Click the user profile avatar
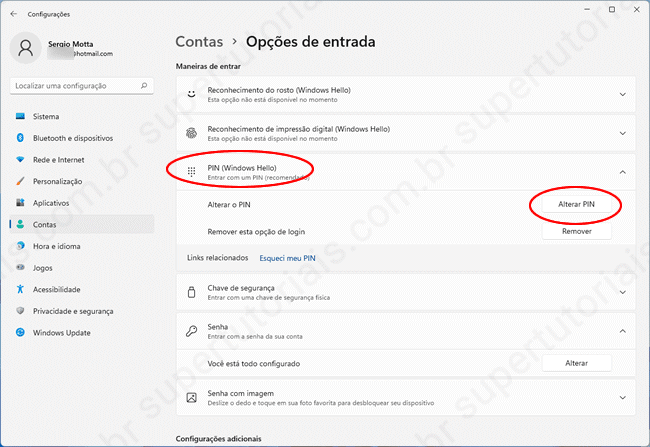Image resolution: width=650 pixels, height=447 pixels. click(x=24, y=49)
